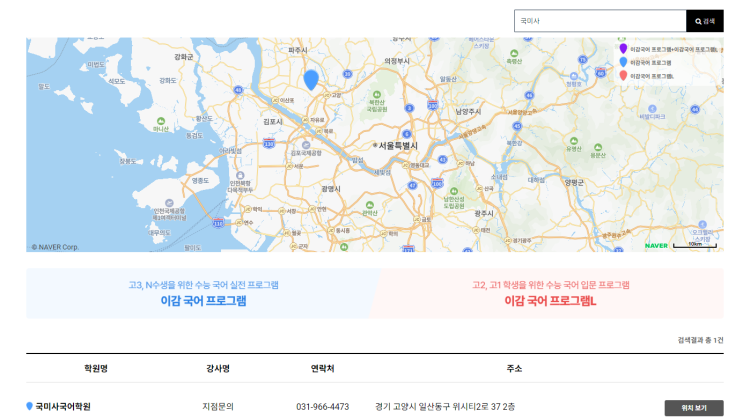The width and height of the screenshot is (743, 420).
Task: Click the purple marker in the map legend
Action: tap(623, 48)
